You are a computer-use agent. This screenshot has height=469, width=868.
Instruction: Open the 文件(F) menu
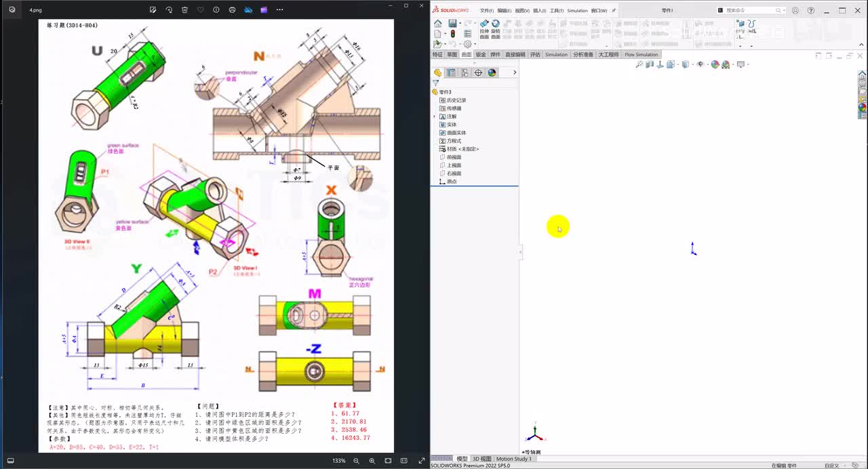click(x=487, y=10)
